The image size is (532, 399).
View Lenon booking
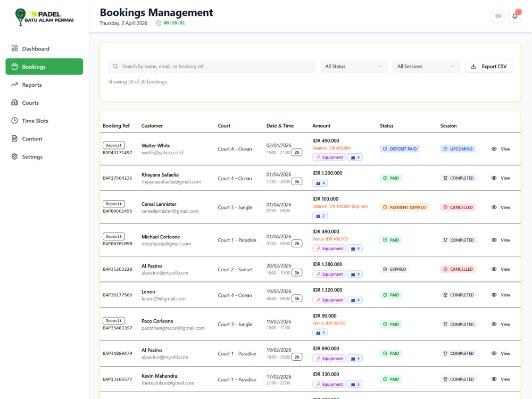(x=501, y=295)
